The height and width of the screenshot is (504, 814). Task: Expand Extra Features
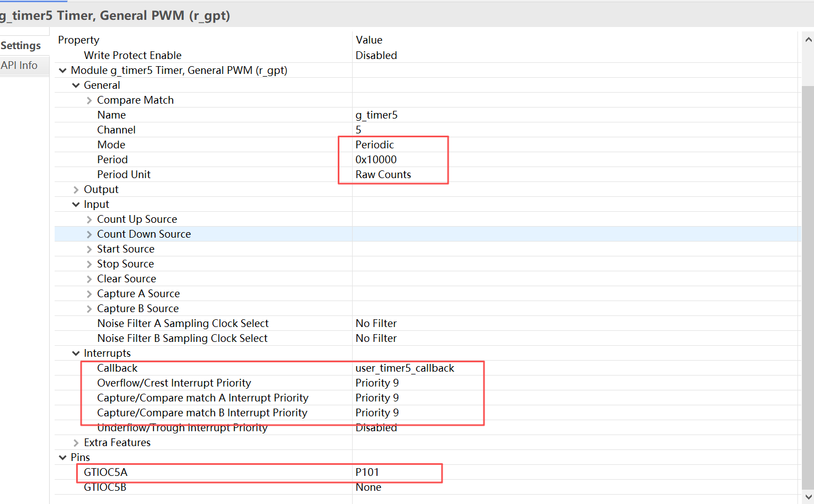[76, 443]
